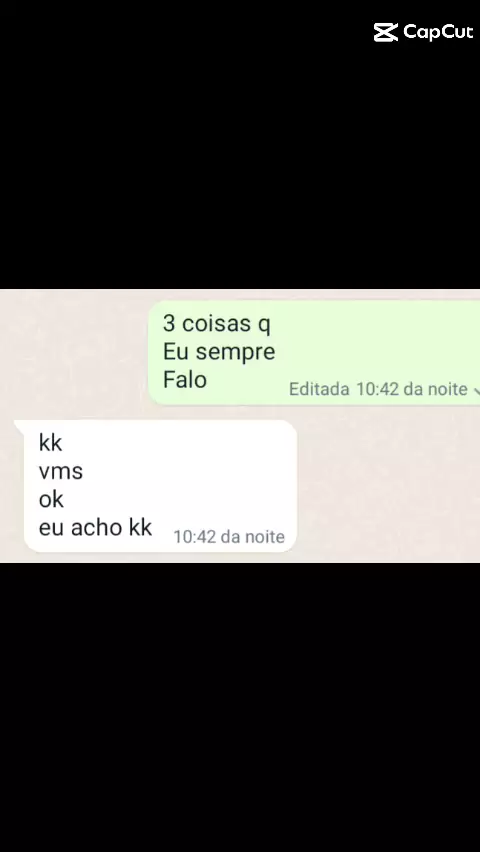
Task: Tap the delivery check mark on outgoing message
Action: pos(477,390)
